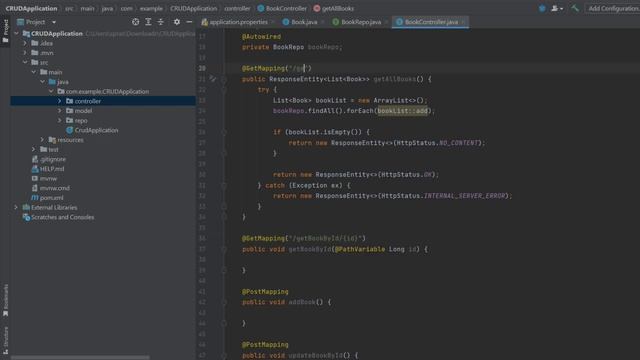
Task: Collapse the src folder
Action: [25, 62]
